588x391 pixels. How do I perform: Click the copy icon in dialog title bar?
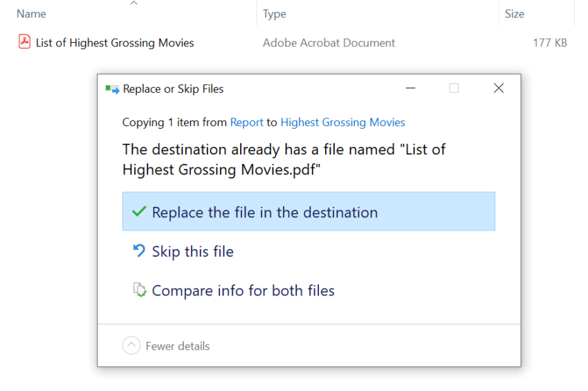[111, 89]
